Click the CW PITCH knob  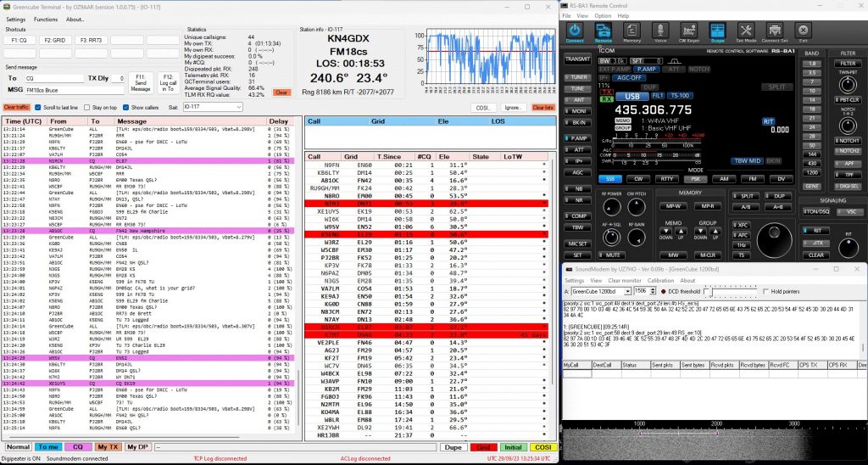coord(636,209)
